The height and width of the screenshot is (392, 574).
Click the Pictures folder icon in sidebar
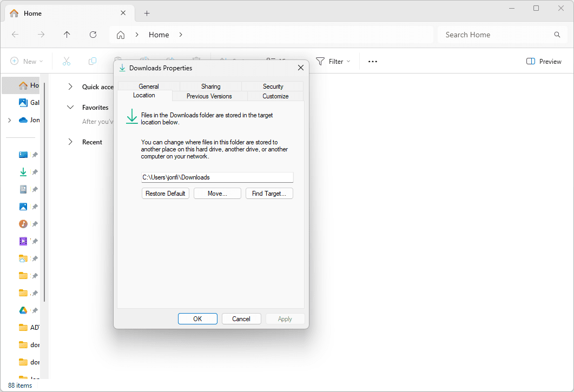click(23, 207)
